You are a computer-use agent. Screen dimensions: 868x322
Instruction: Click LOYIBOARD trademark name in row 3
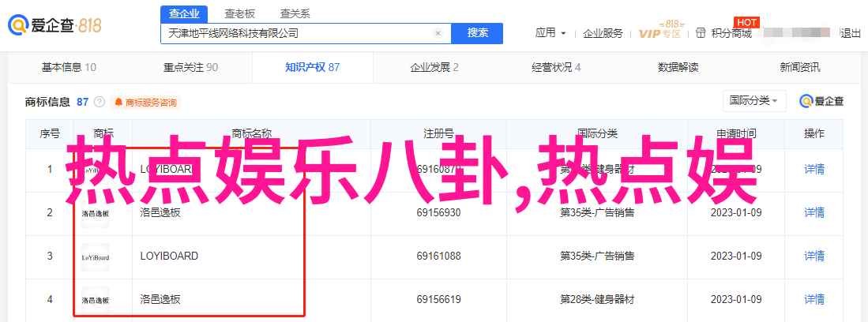(x=169, y=256)
